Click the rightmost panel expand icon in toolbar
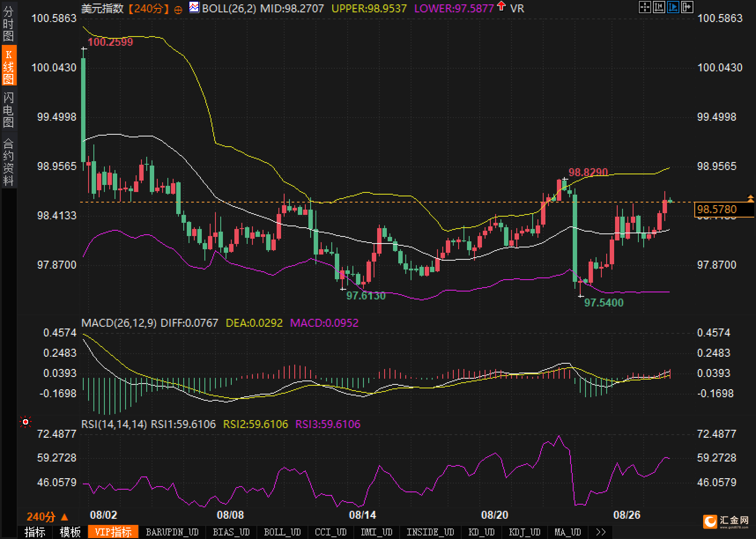 click(687, 7)
